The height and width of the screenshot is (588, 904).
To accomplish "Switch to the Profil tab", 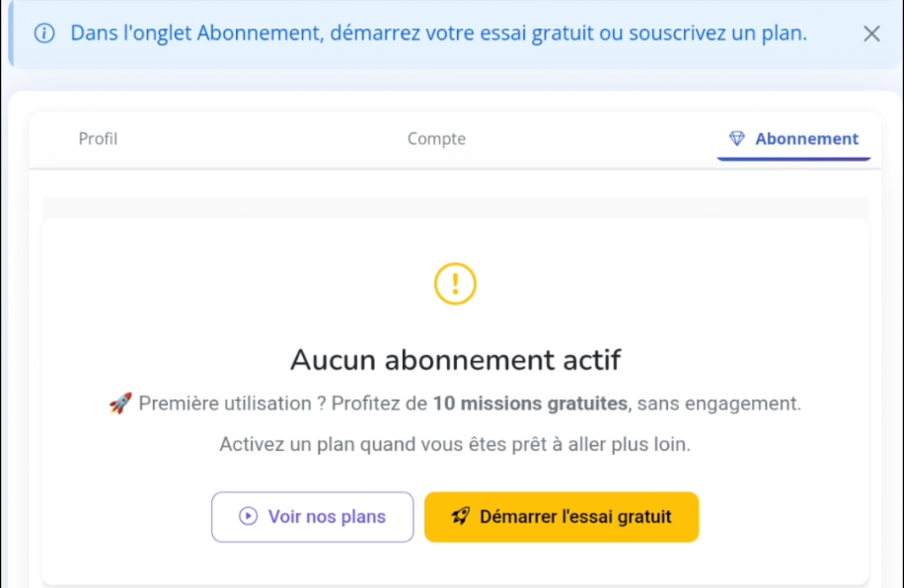I will tap(98, 138).
